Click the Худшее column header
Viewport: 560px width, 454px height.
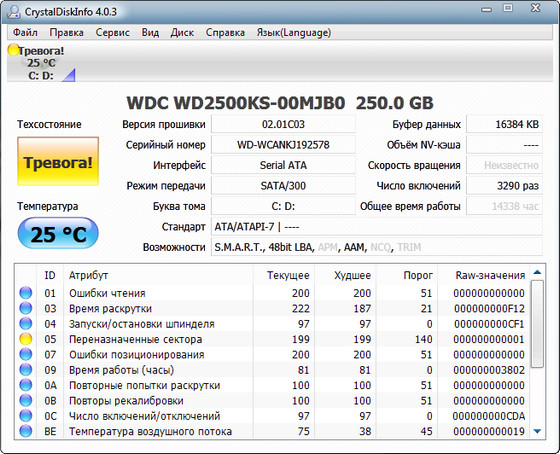click(345, 275)
